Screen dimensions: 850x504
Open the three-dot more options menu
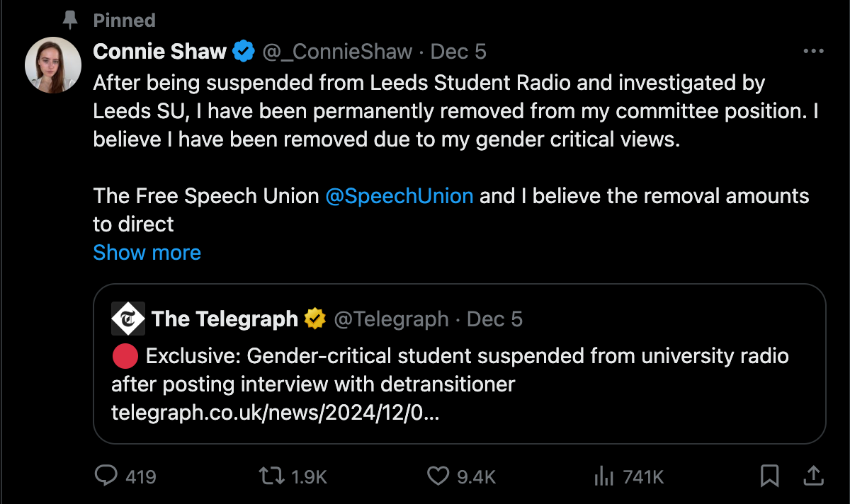pos(813,52)
